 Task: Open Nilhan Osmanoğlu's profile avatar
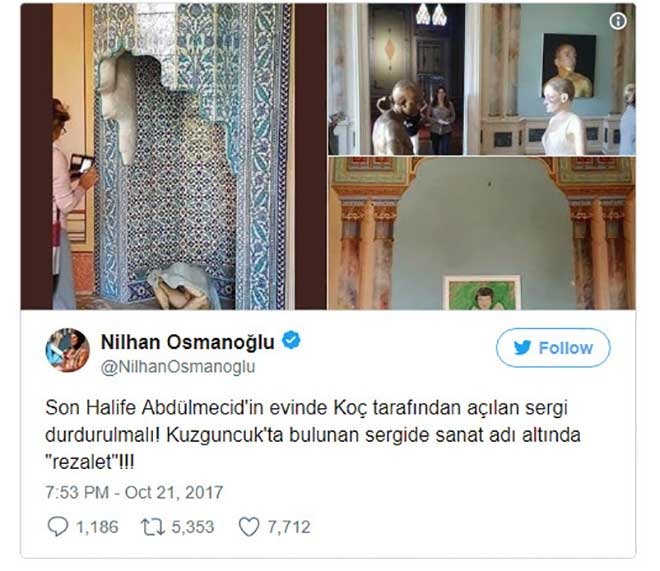tap(67, 350)
